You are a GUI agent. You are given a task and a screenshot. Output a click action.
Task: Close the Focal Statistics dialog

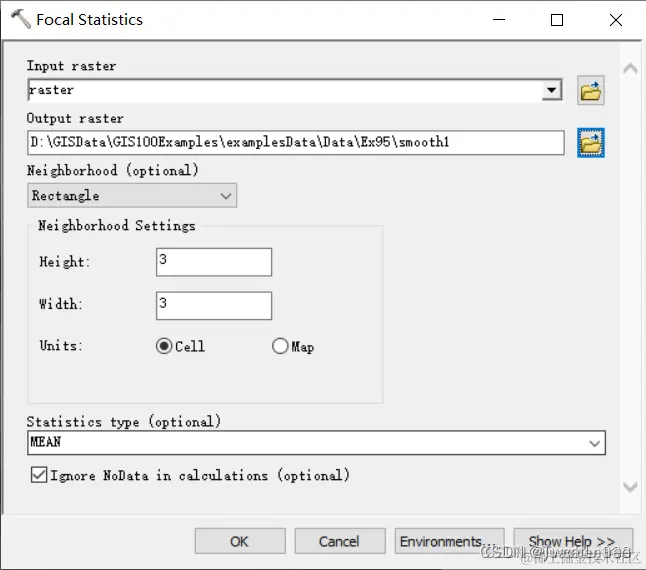(x=616, y=19)
